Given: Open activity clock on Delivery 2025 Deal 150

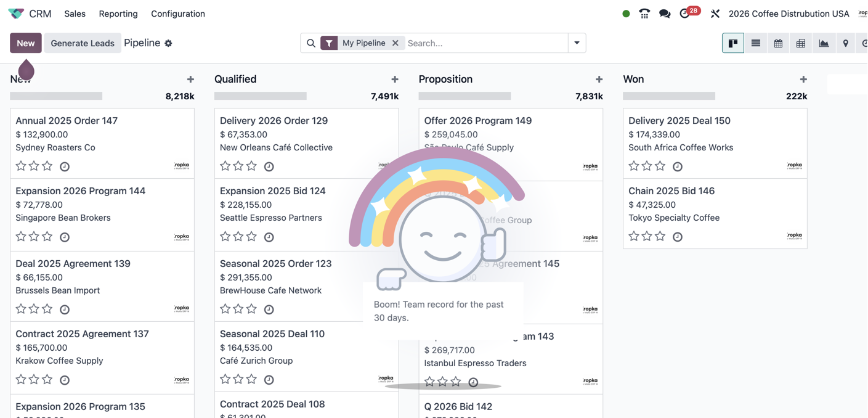Looking at the screenshot, I should (678, 166).
